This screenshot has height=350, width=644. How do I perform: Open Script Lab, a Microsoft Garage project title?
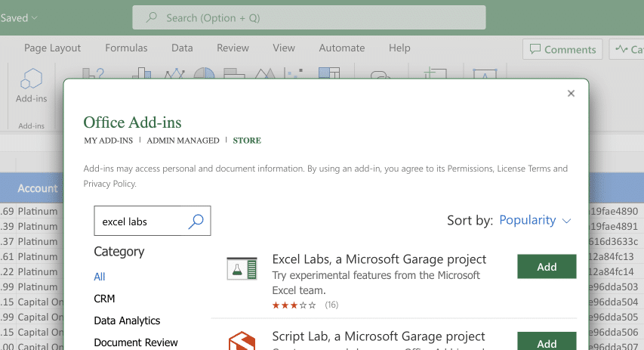click(x=378, y=336)
